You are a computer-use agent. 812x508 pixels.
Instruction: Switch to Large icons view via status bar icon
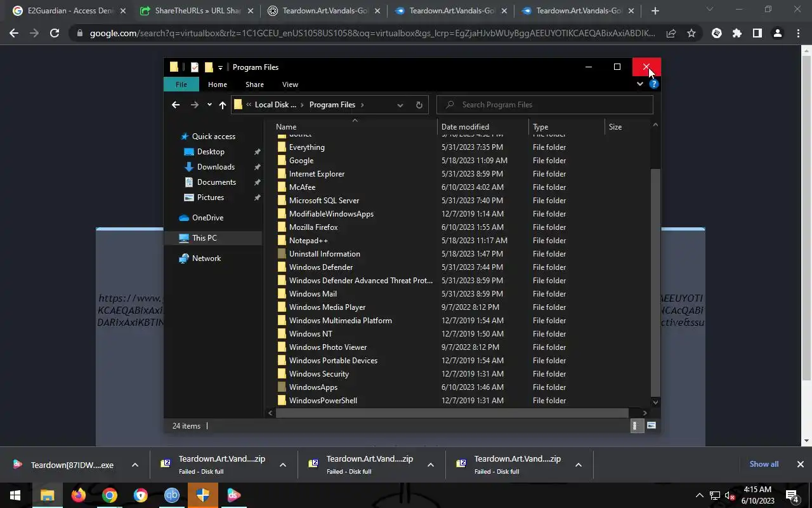(651, 426)
